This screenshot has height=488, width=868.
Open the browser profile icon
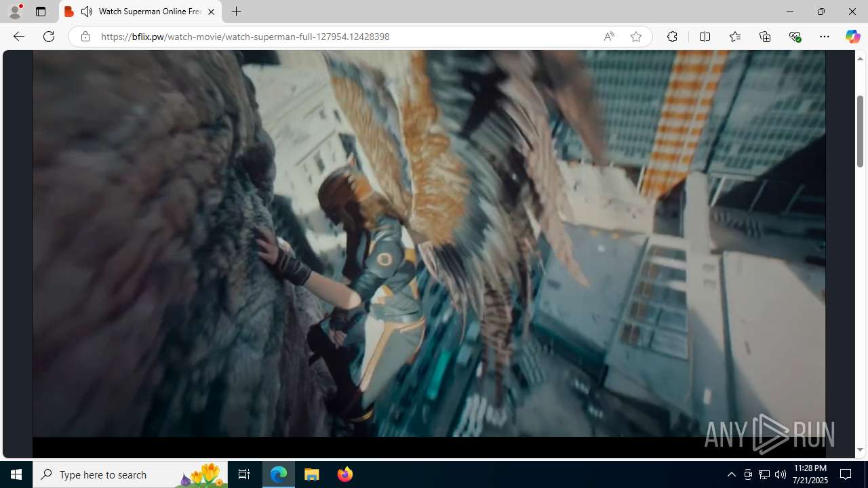[x=15, y=12]
